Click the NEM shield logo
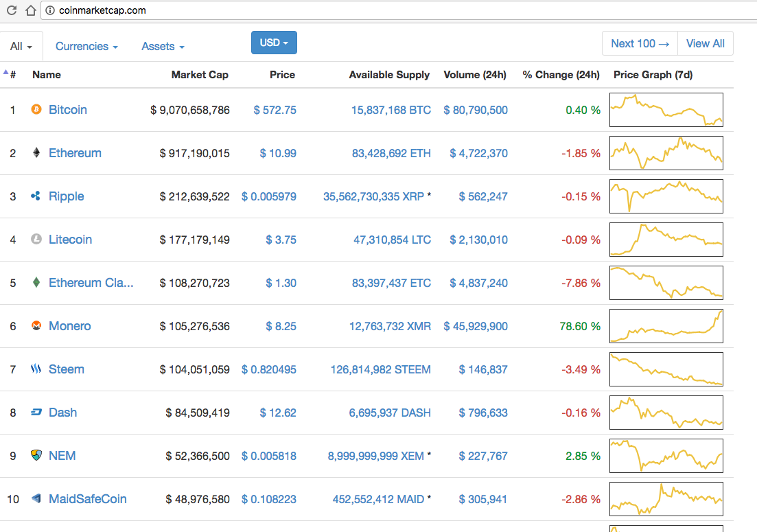Viewport: 757px width, 532px height. pos(36,455)
